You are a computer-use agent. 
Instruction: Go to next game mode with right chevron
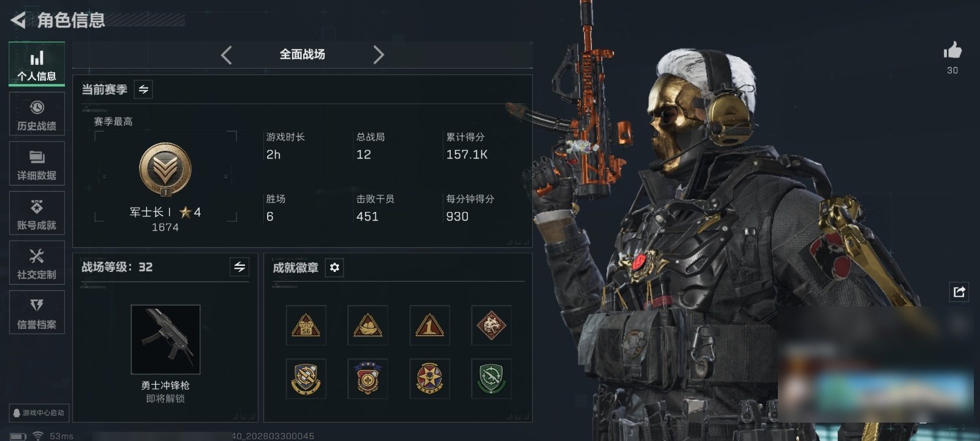379,55
